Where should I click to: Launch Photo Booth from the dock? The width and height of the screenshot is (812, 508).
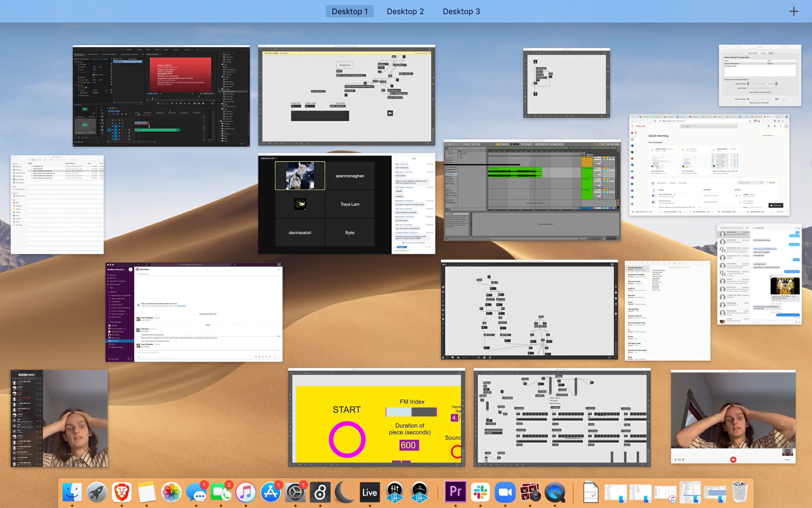click(530, 492)
